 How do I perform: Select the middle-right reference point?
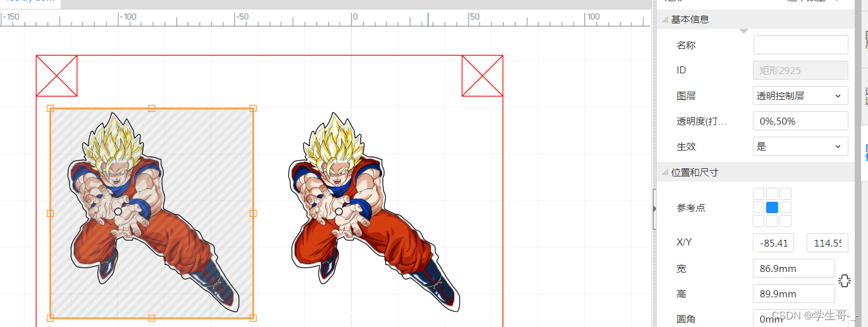coord(785,207)
